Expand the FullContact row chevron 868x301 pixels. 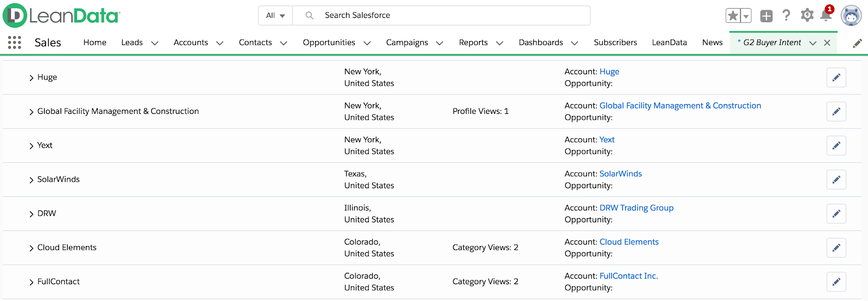click(31, 282)
